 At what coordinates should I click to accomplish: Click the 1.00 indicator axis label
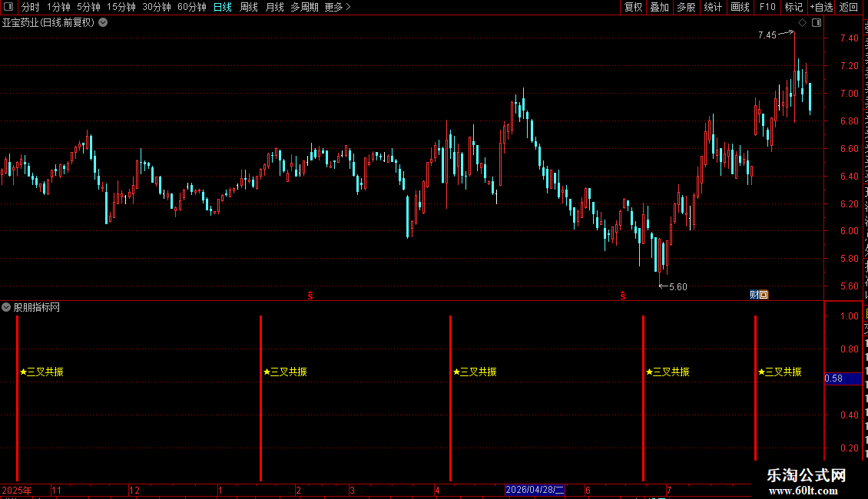[849, 316]
